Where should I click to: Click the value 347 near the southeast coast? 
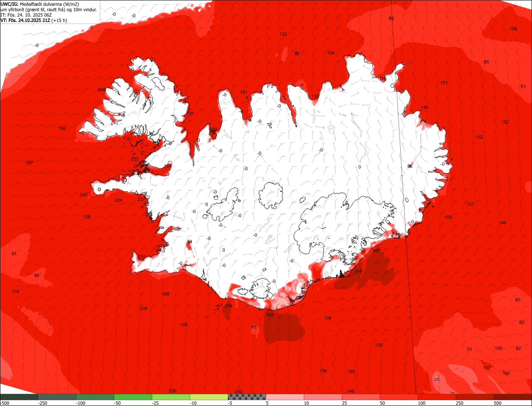tap(376, 251)
